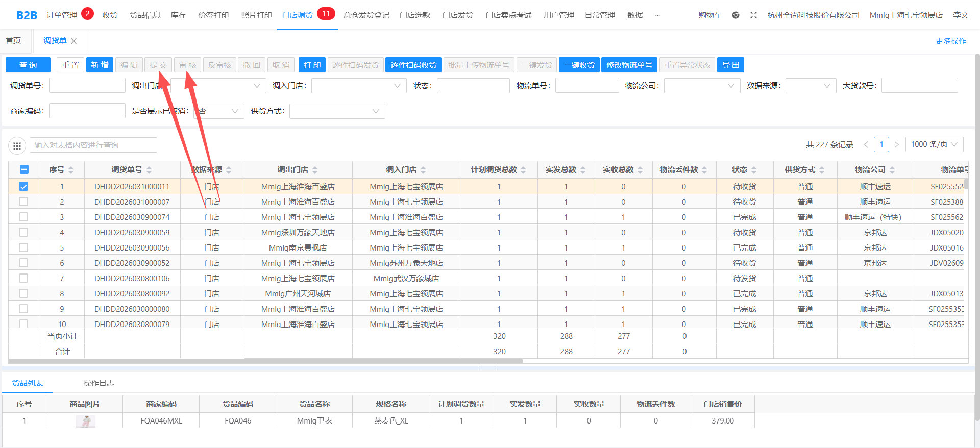Close the 调货单 tab
980x448 pixels.
(74, 41)
